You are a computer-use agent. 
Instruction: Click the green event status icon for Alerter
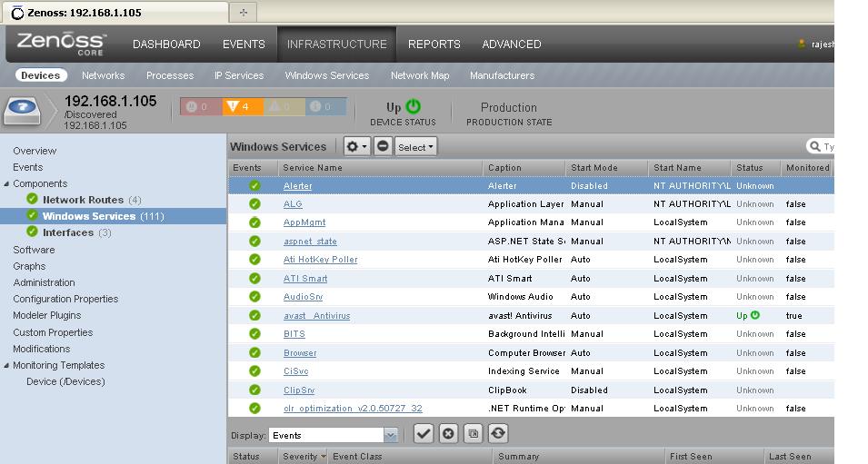click(254, 185)
